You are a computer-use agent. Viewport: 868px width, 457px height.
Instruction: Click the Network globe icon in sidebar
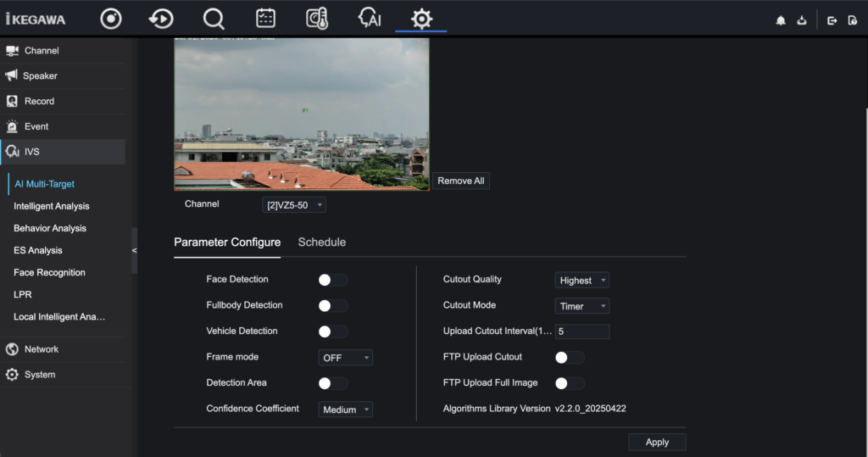(12, 349)
